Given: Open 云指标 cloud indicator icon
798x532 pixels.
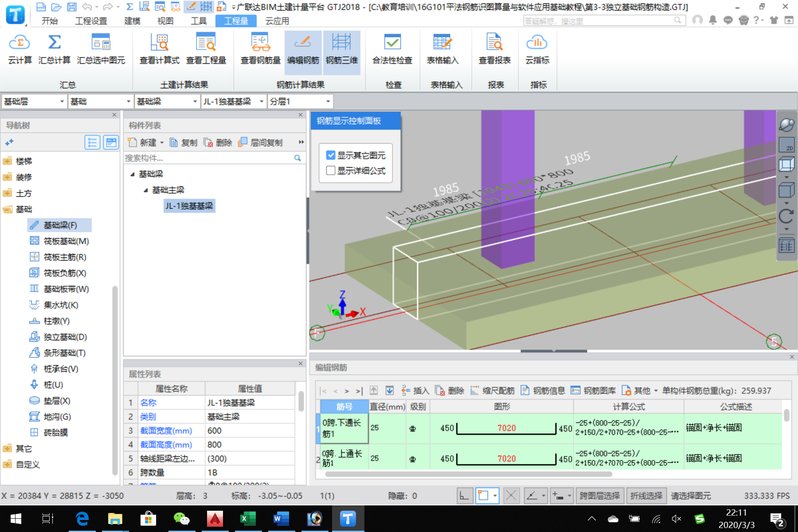Looking at the screenshot, I should [537, 49].
